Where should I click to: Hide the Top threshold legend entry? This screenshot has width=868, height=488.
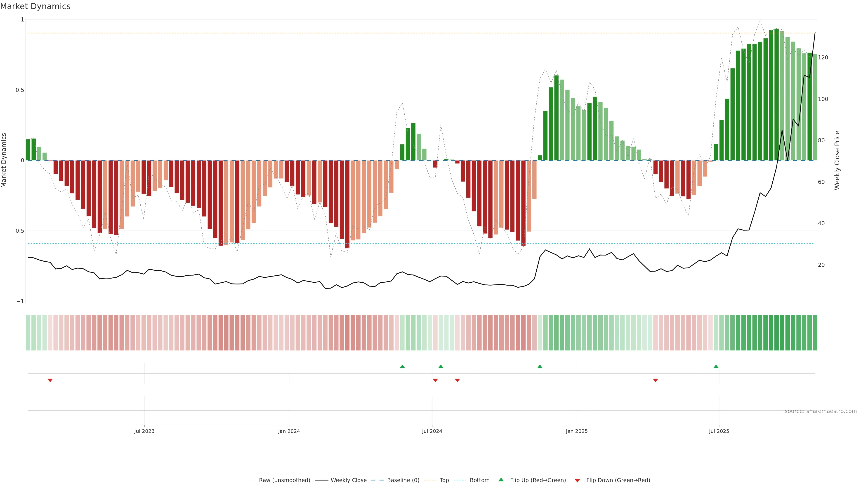coord(444,480)
